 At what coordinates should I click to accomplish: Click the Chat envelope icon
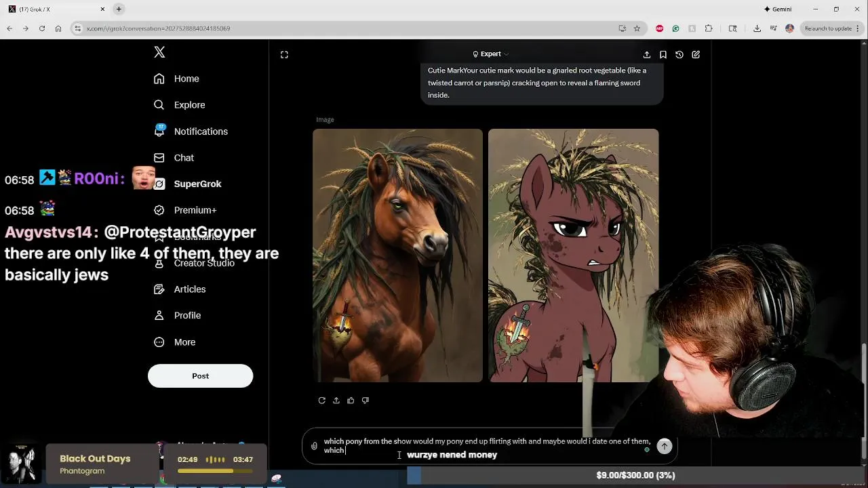click(x=159, y=158)
